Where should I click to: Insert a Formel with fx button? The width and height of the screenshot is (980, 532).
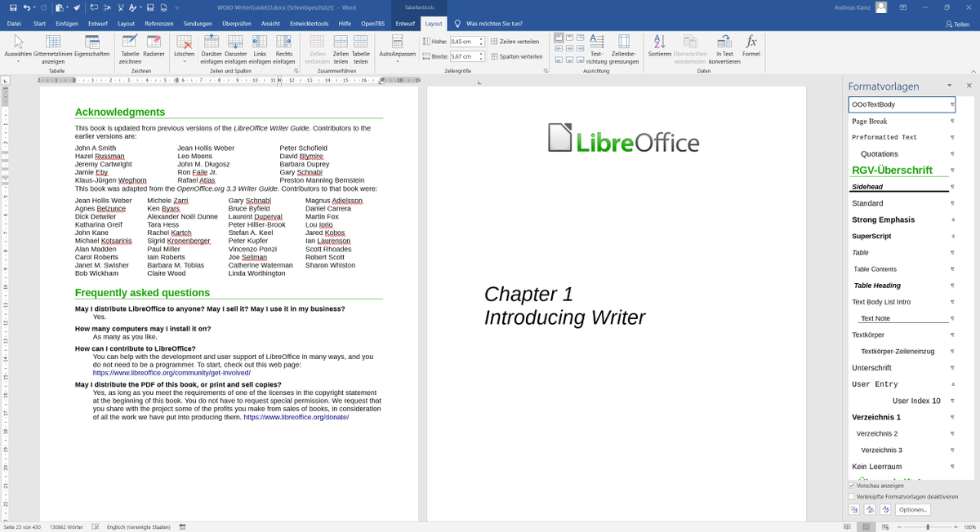751,46
